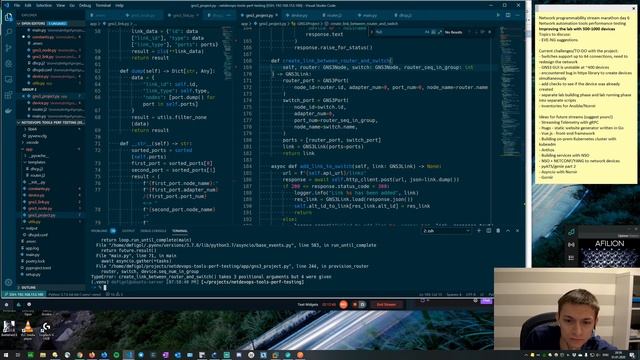This screenshot has height=360, width=640.
Task: Click the GNS3Project breadcrumb
Action: pos(307,24)
